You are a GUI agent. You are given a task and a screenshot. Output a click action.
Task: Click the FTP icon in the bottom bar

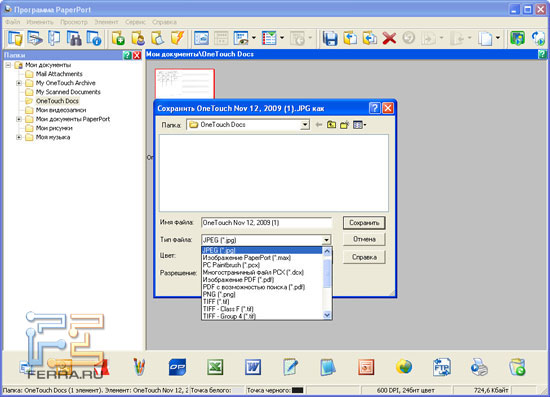442,367
